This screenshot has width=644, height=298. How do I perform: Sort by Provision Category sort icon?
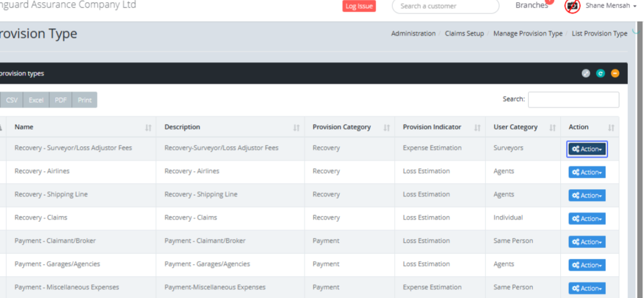pos(386,128)
